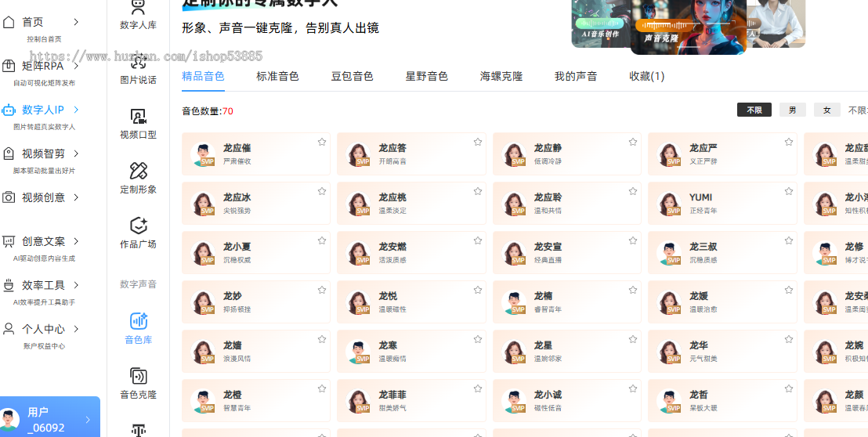868x437 pixels.
Task: Expand the 效率工具 menu chevron
Action: tap(76, 285)
